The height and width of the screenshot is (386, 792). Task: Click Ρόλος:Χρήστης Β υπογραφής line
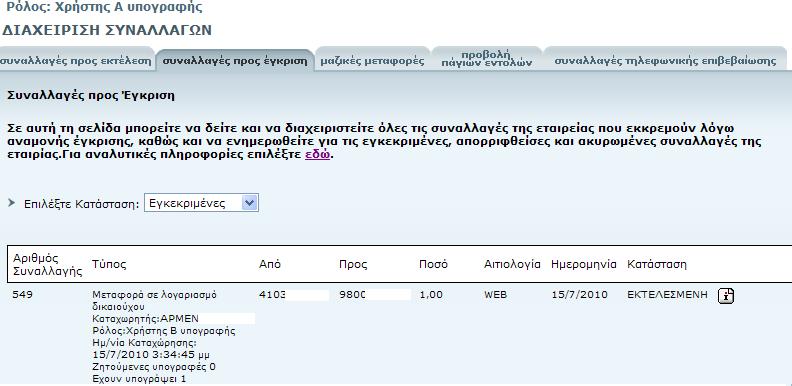click(164, 331)
